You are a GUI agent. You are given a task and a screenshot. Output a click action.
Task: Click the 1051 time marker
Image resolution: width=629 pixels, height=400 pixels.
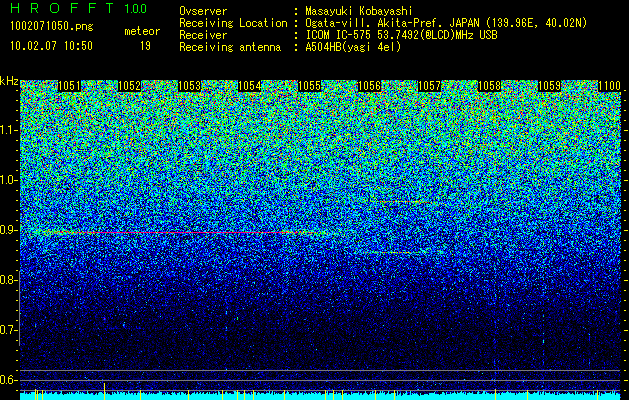coord(69,86)
